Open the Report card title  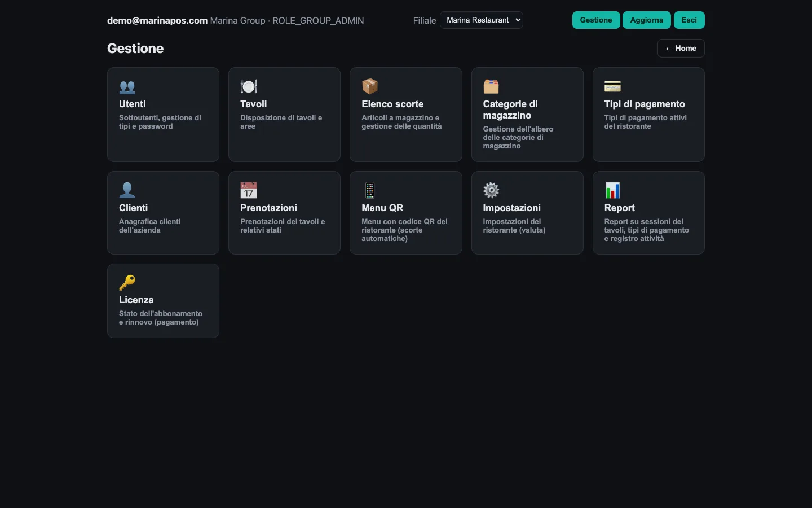pos(619,208)
